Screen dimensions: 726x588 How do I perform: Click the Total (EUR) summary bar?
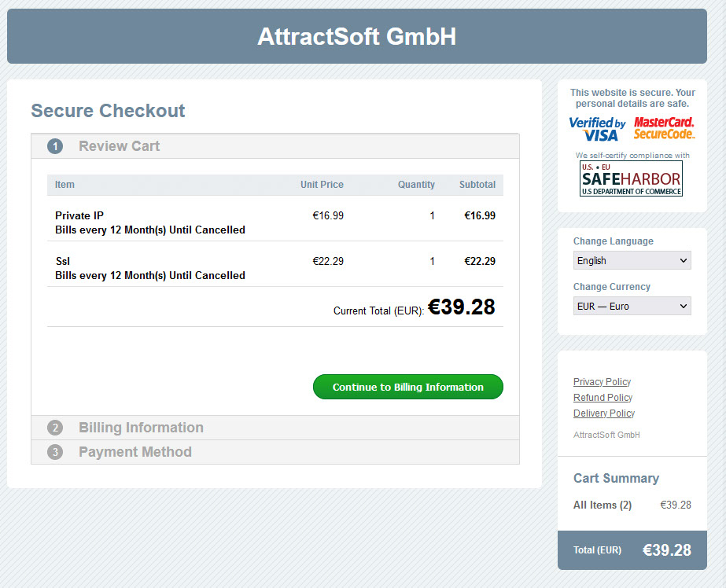(x=632, y=550)
